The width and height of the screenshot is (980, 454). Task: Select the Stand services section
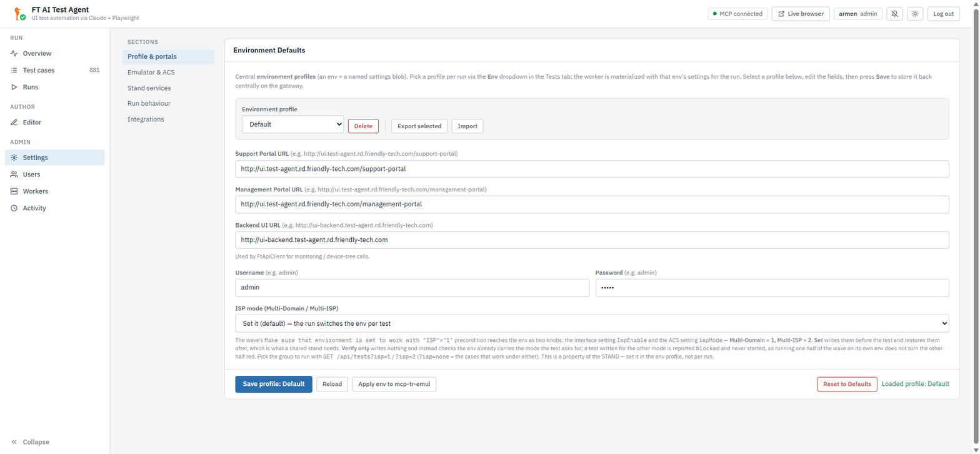click(168, 88)
